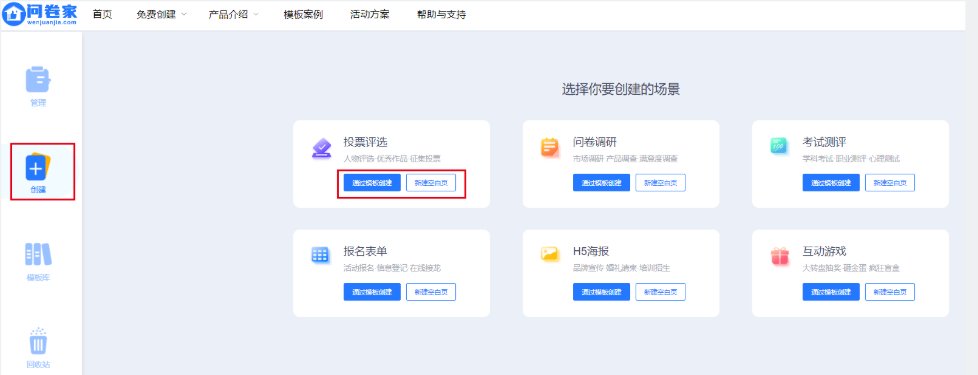Click the 投票评选 card title

point(366,142)
